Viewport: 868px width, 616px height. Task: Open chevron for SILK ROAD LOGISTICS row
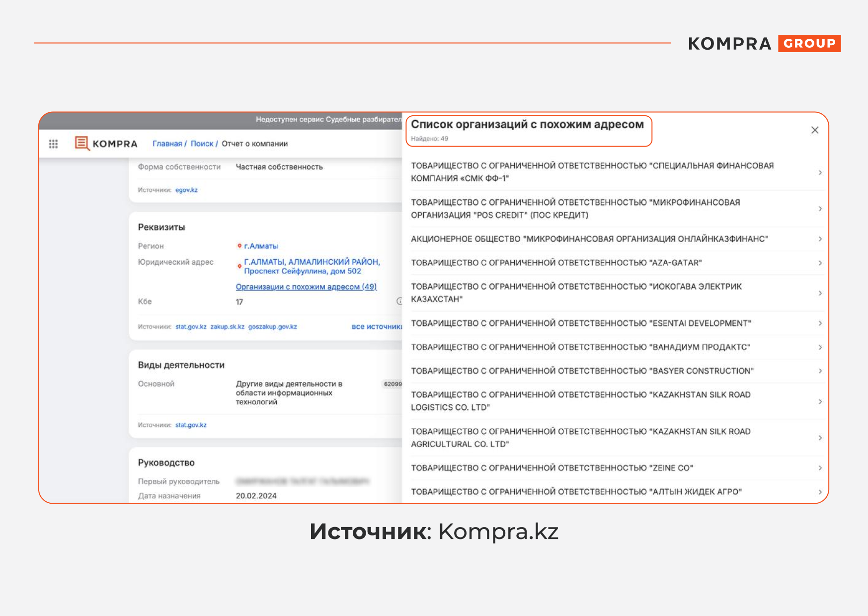point(820,401)
